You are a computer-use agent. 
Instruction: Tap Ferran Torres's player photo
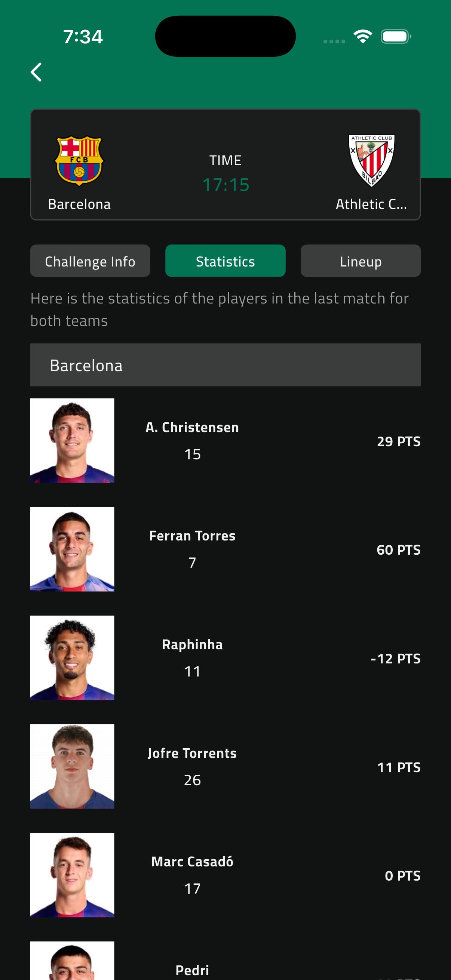tap(72, 549)
